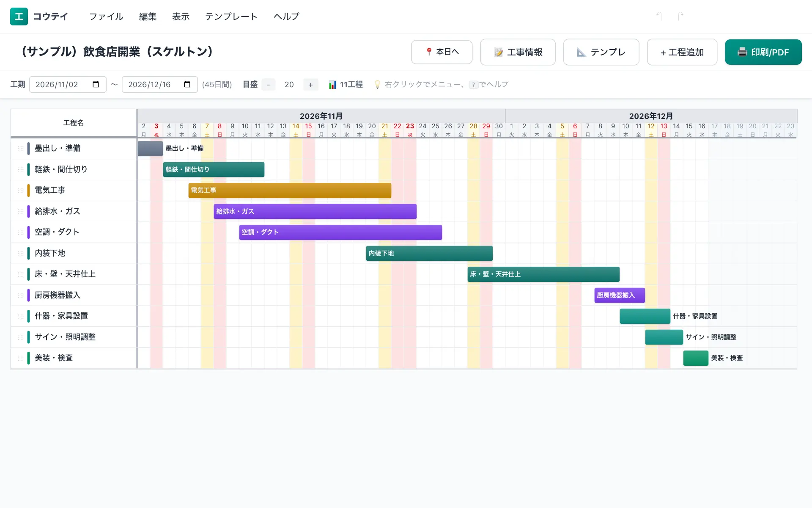The image size is (812, 508).
Task: Click drag handle for 電気工事 row
Action: [x=20, y=190]
